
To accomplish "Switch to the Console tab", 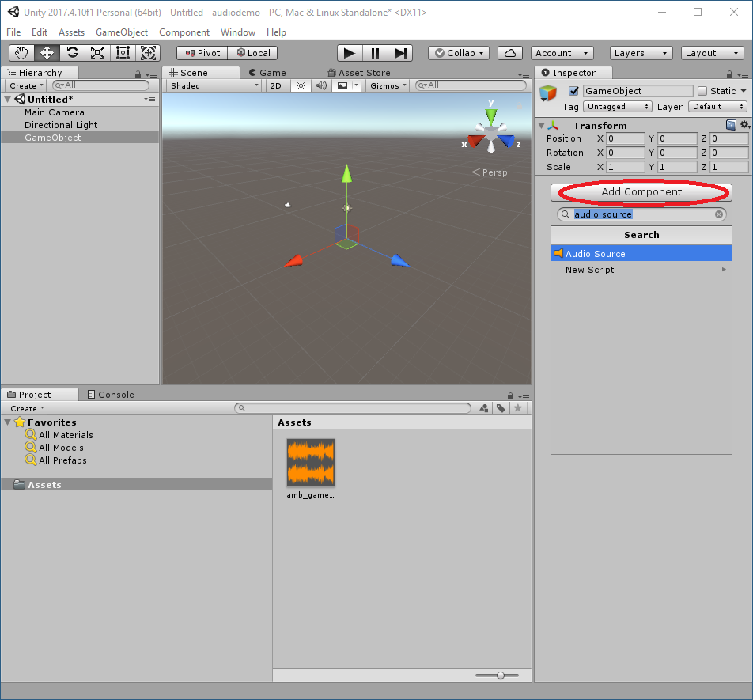I will click(111, 395).
